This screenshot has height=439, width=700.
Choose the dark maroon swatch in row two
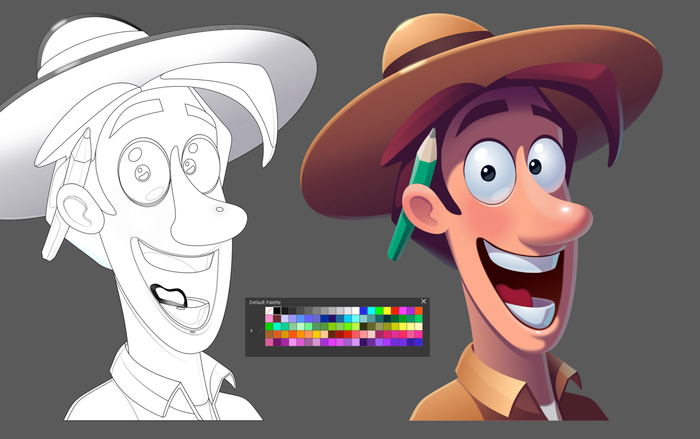tap(277, 319)
